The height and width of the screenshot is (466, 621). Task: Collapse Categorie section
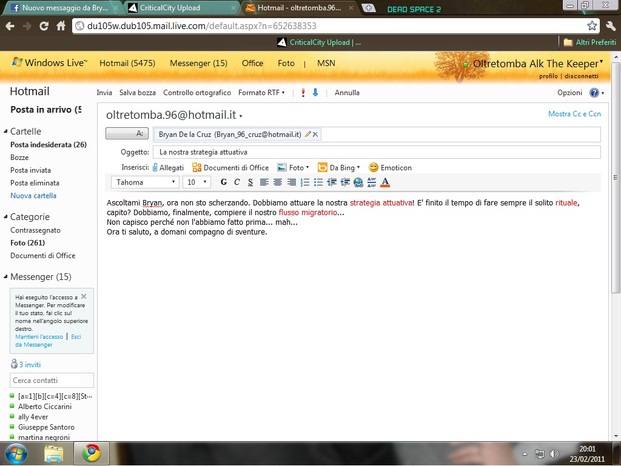coord(6,217)
